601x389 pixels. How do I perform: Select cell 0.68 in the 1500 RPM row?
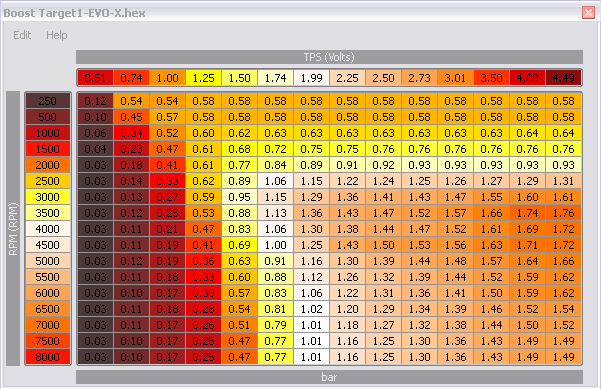pyautogui.click(x=240, y=149)
